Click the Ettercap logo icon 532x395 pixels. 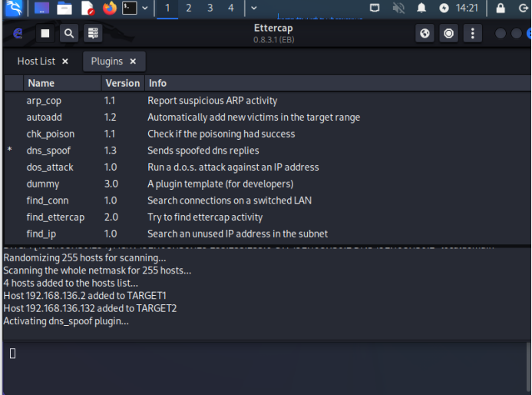pyautogui.click(x=18, y=33)
